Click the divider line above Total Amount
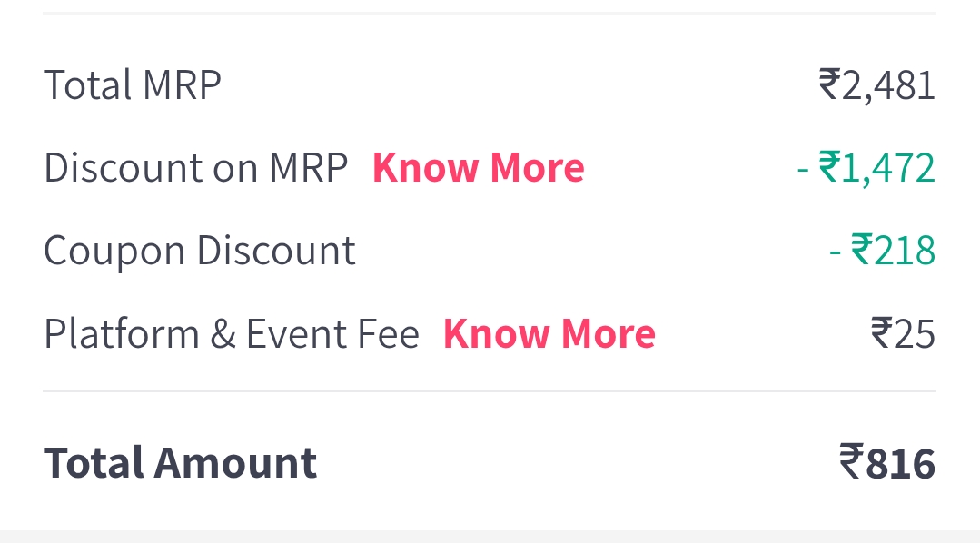Viewport: 980px width, 543px height. pyautogui.click(x=489, y=391)
